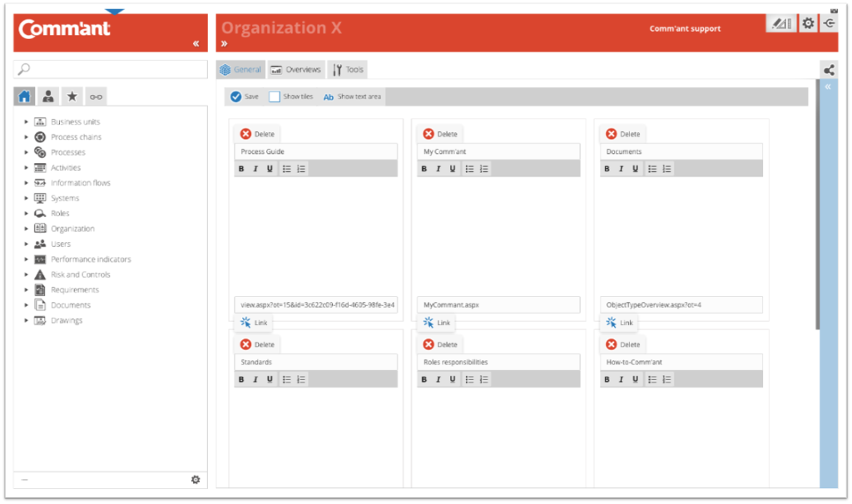Select the star favorites icon in sidebar
This screenshot has width=852, height=504.
pos(72,96)
